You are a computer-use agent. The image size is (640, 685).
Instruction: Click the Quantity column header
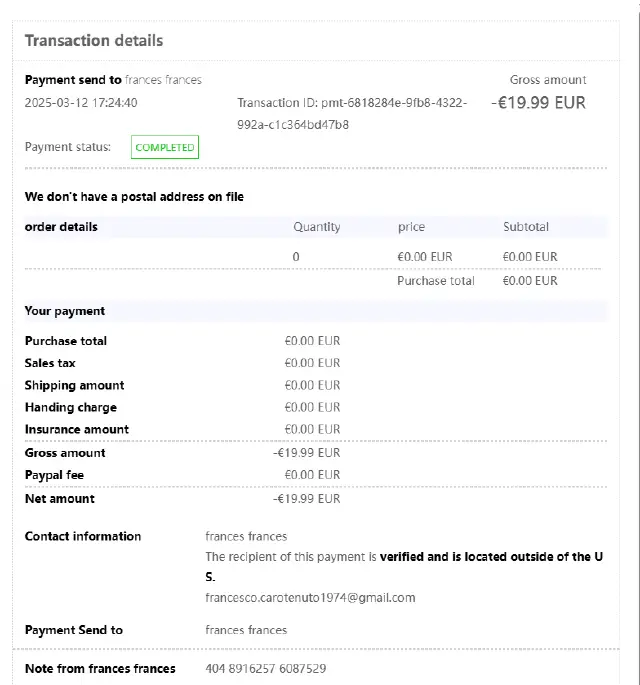point(316,227)
